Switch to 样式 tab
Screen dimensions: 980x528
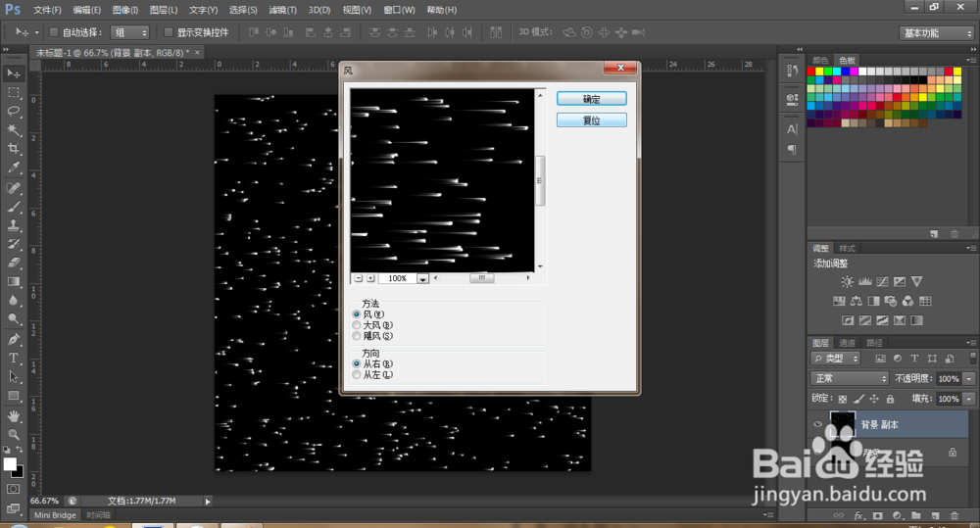(847, 248)
